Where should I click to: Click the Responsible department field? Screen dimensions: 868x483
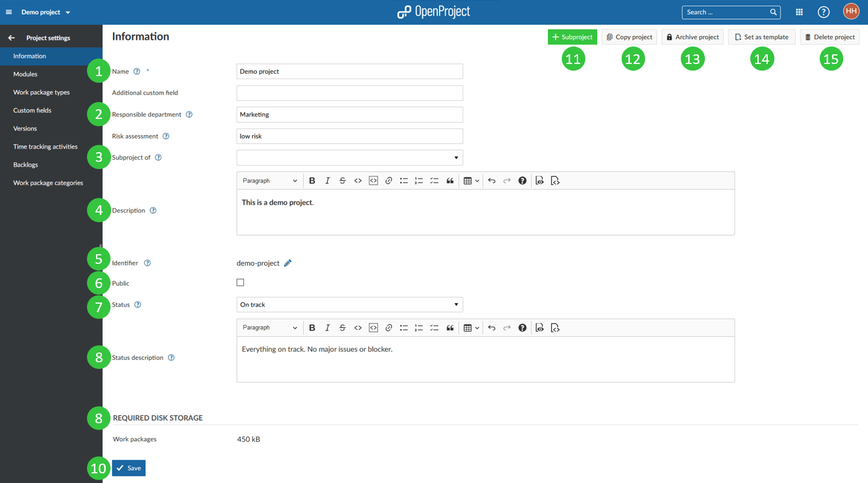[350, 115]
